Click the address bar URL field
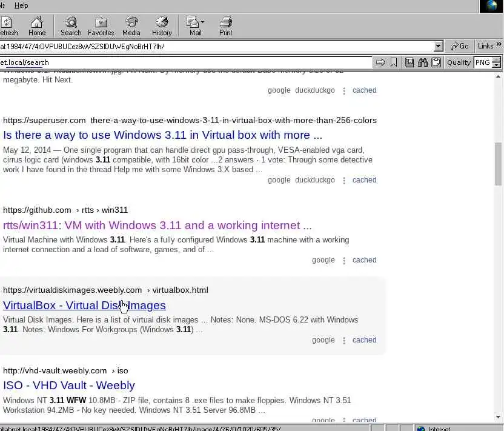 [217, 46]
